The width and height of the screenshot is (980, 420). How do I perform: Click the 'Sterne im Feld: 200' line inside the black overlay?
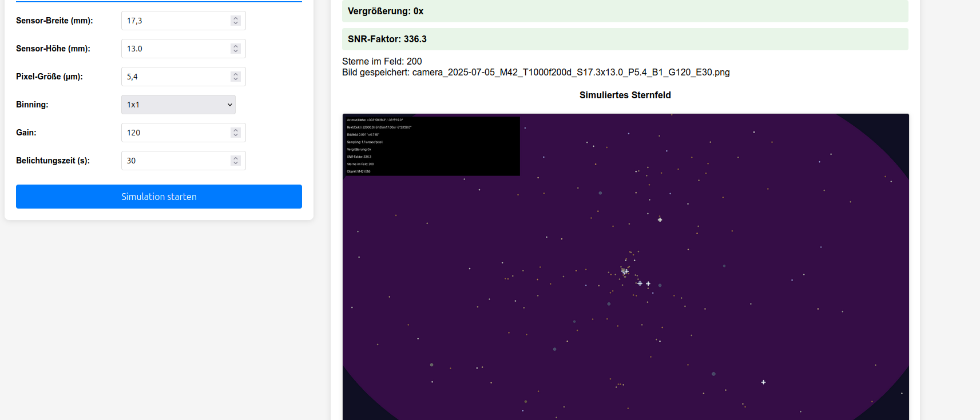pyautogui.click(x=360, y=164)
